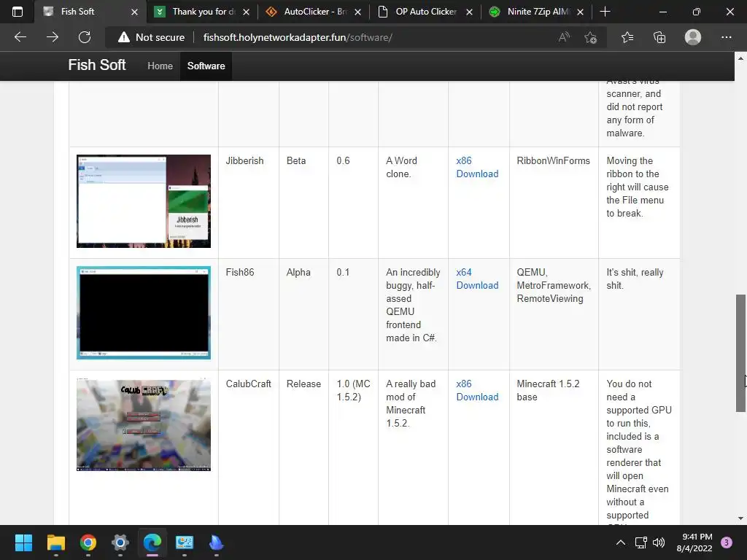Open Settings and more ellipsis menu
Image resolution: width=747 pixels, height=560 pixels.
pos(726,37)
